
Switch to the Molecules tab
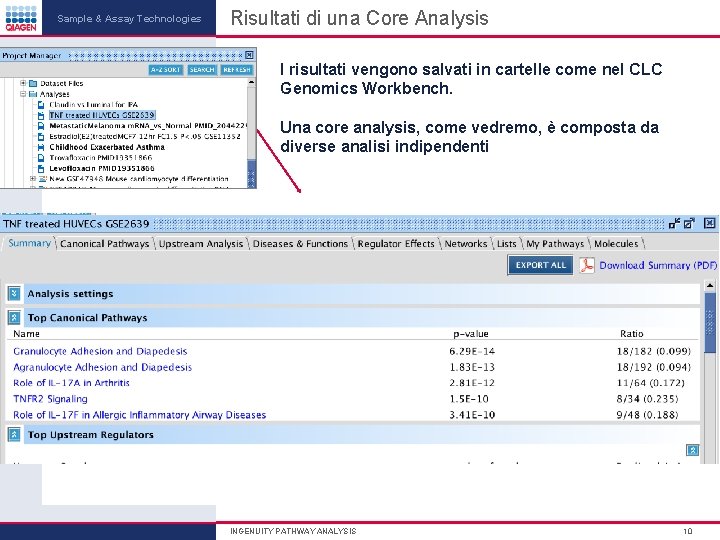pyautogui.click(x=616, y=244)
